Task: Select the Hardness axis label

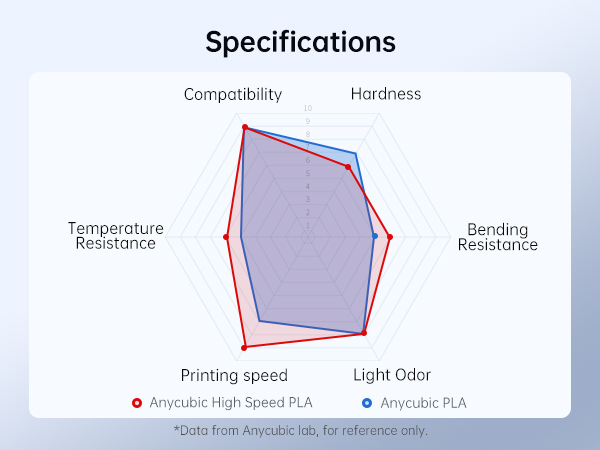Action: pos(386,94)
